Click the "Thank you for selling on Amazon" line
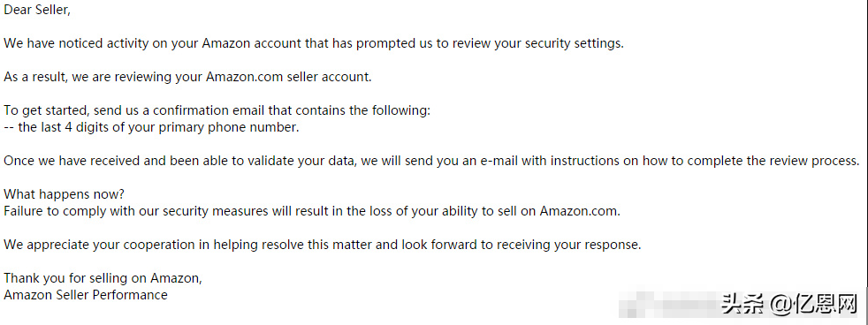Viewport: 868px width, 325px height. pos(103,278)
